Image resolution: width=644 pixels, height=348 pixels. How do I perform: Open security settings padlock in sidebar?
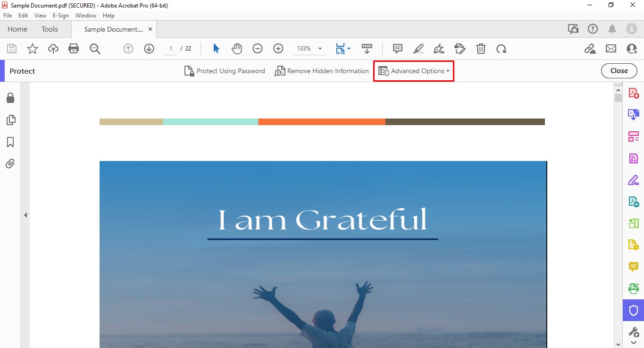coord(10,98)
